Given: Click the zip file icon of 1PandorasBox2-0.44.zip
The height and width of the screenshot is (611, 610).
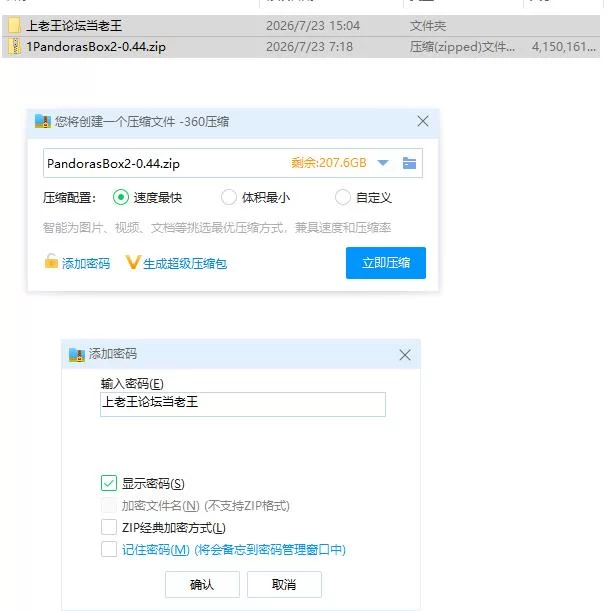Looking at the screenshot, I should pos(15,47).
